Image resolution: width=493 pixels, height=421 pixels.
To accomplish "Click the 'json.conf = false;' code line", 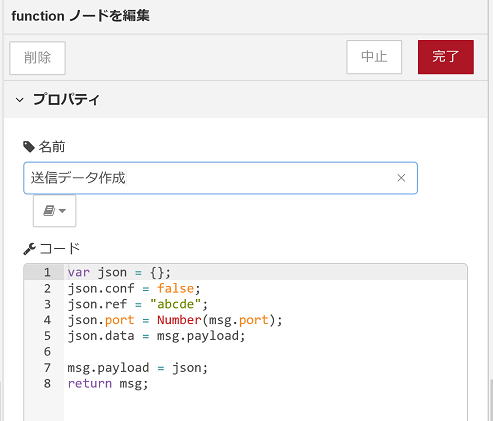I will coord(134,288).
